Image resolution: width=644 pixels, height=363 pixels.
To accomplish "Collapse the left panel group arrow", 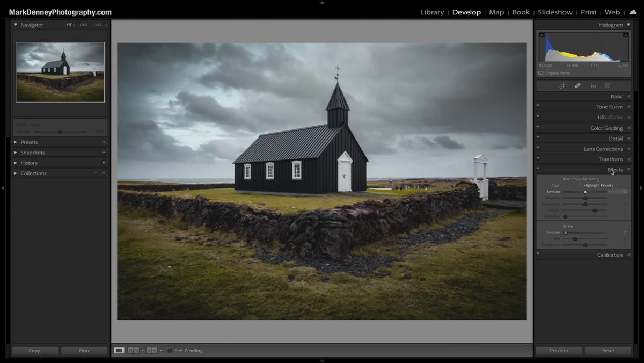I will (x=3, y=188).
